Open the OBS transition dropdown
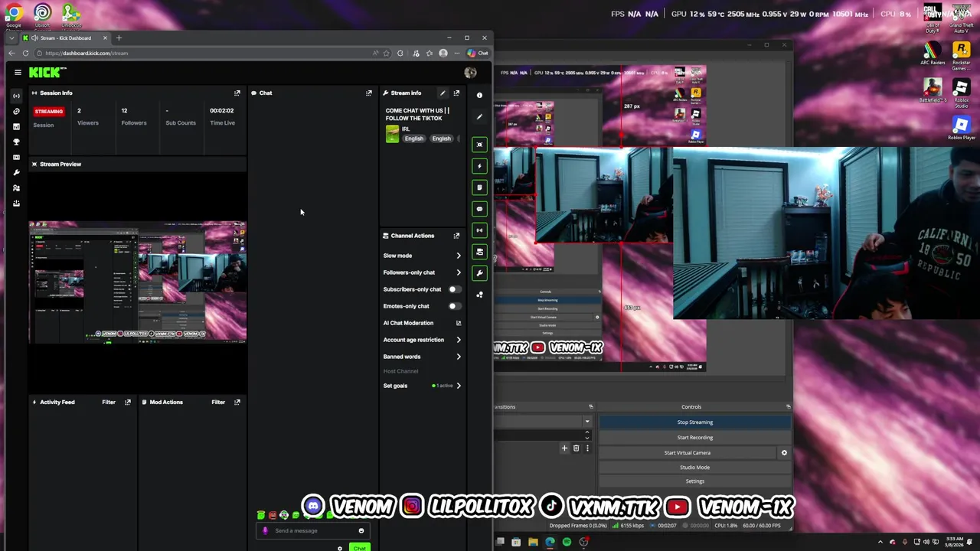 point(587,422)
